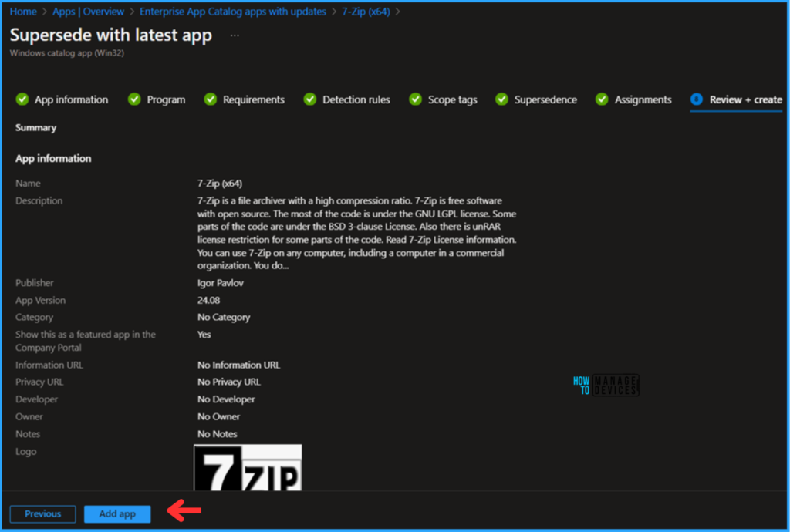Viewport: 790px width, 532px height.
Task: Open Apps | Overview breadcrumb link
Action: (x=88, y=12)
